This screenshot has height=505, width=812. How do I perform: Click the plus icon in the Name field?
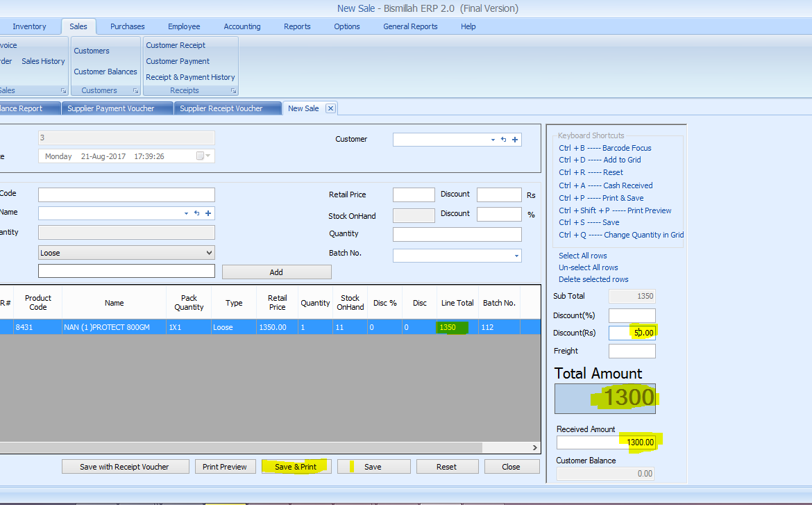coord(208,213)
